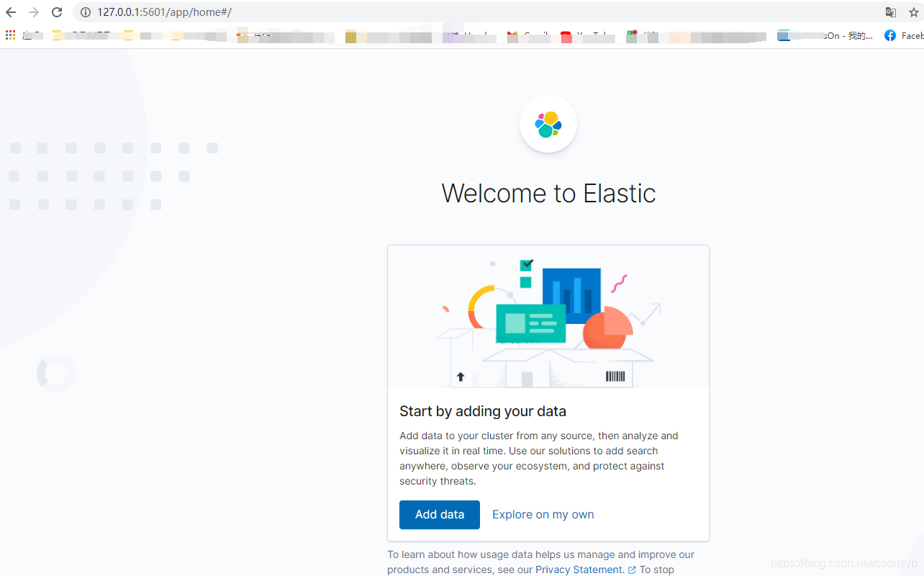Reload the Kibana home page
The width and height of the screenshot is (924, 576).
click(57, 12)
